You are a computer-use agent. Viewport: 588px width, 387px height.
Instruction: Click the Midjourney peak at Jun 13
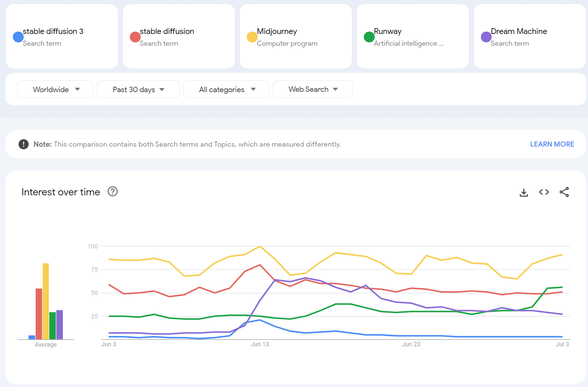260,246
